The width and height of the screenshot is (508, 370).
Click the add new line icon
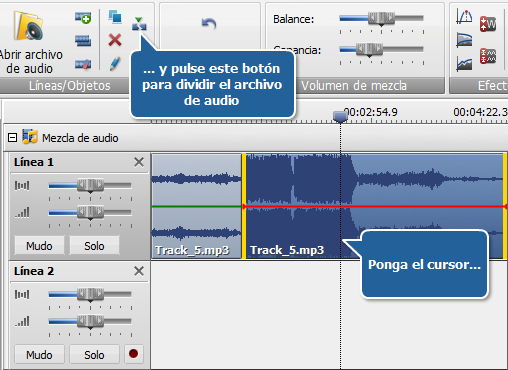83,18
